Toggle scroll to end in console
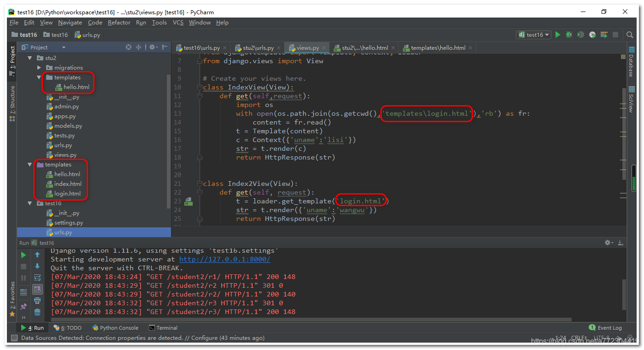The image size is (644, 350). tap(37, 290)
